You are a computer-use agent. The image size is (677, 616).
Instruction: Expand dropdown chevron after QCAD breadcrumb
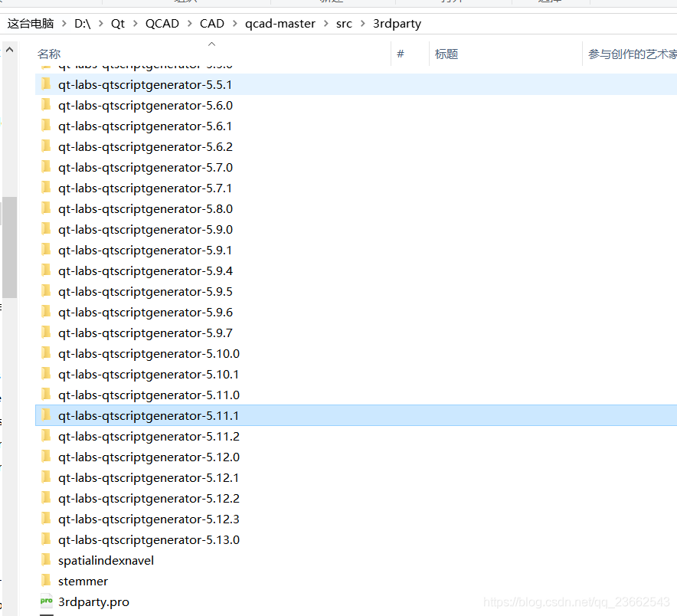pyautogui.click(x=189, y=24)
